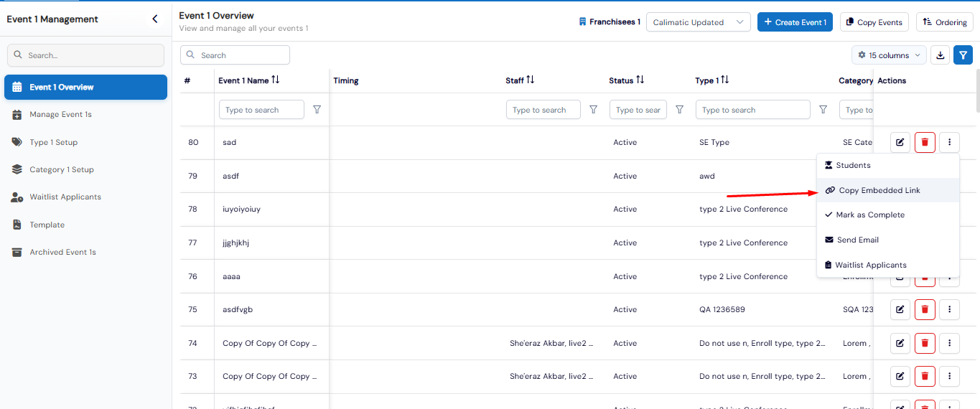Click the type cell QA 1236589
Image resolution: width=980 pixels, height=409 pixels.
[x=722, y=310]
